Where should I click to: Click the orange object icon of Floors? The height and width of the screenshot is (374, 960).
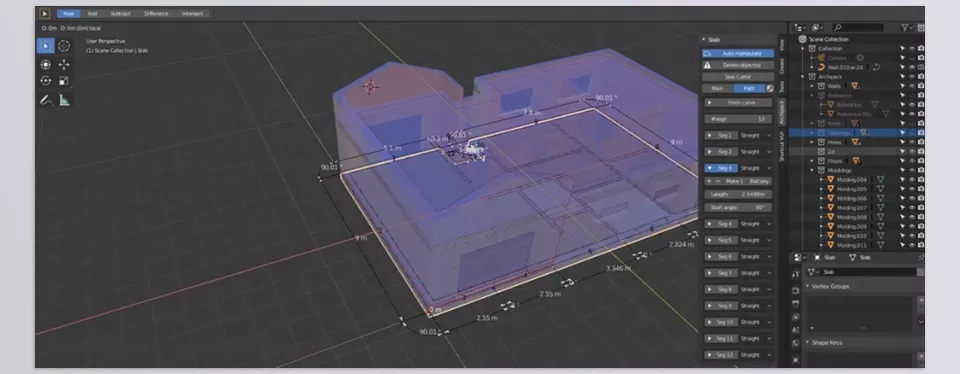click(x=856, y=161)
